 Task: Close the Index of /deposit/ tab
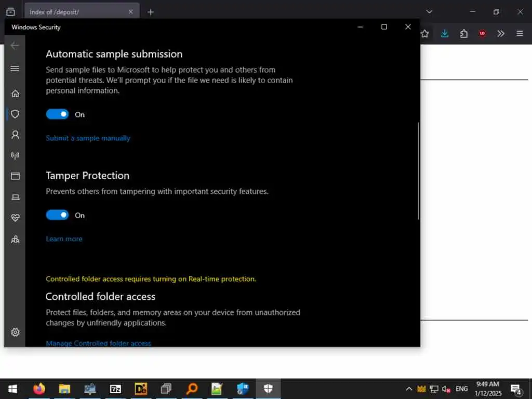130,12
